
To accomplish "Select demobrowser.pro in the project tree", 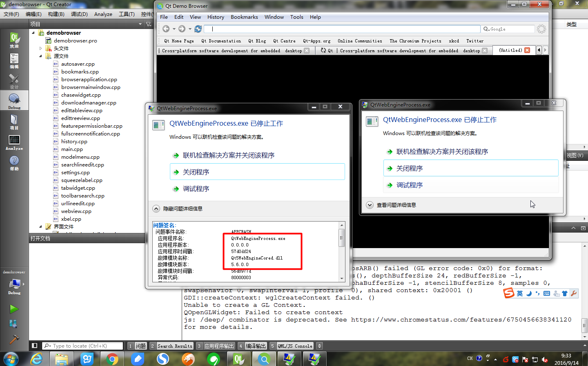I will tap(75, 41).
